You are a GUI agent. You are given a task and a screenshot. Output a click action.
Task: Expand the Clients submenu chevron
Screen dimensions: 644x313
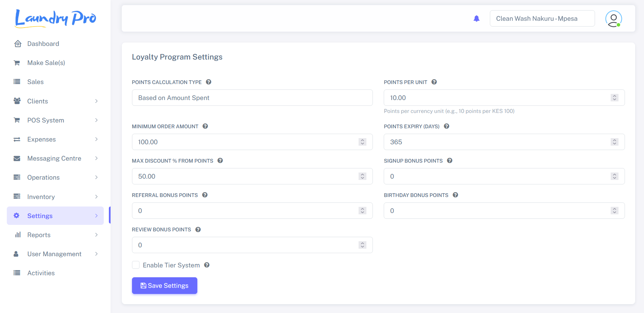click(97, 101)
